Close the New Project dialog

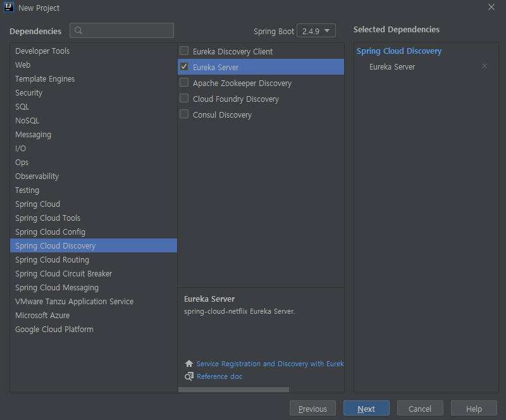pos(491,7)
